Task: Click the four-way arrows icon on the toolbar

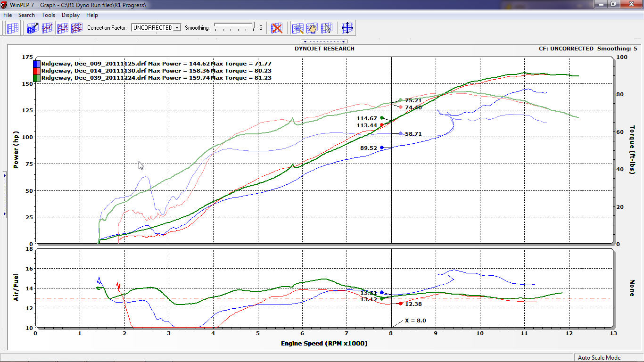Action: coord(347,28)
